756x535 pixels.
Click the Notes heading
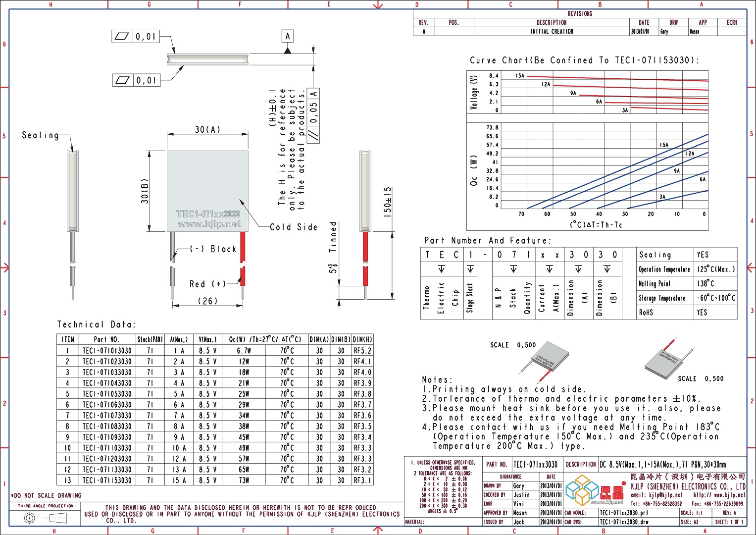coord(437,379)
